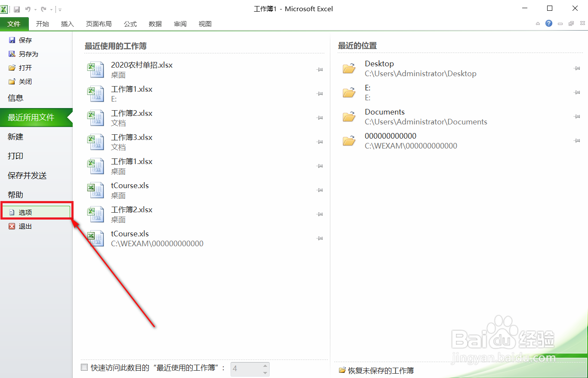Image resolution: width=588 pixels, height=378 pixels.
Task: Click the Undo arrow in title bar
Action: [28, 9]
